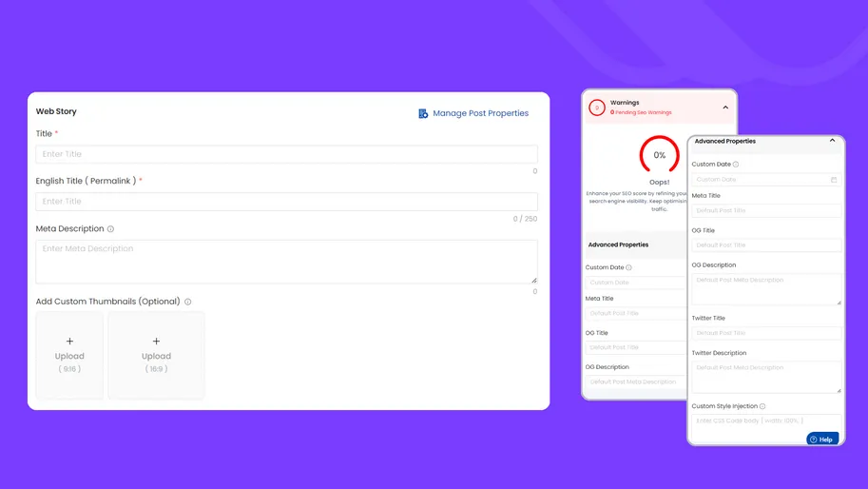Click the Manage Post Properties icon

423,113
